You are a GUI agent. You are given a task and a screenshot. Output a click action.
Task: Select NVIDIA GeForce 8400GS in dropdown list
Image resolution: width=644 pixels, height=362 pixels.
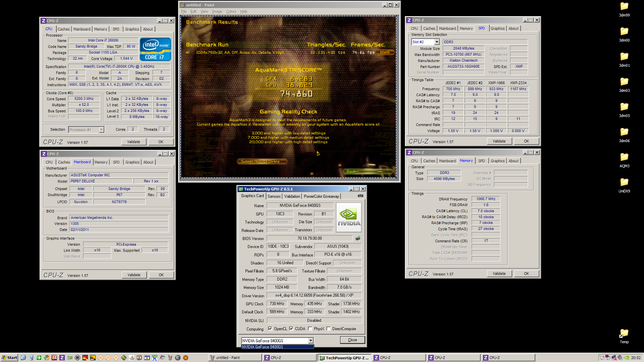coord(277,347)
